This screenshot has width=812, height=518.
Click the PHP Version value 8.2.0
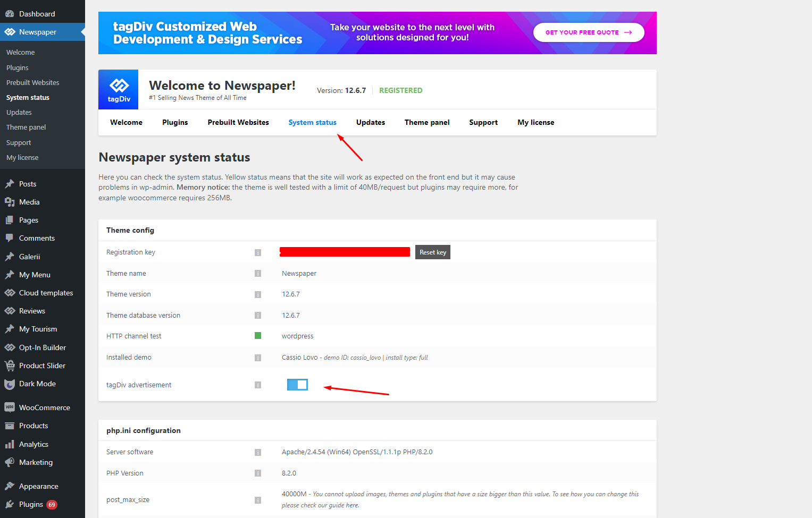click(289, 473)
